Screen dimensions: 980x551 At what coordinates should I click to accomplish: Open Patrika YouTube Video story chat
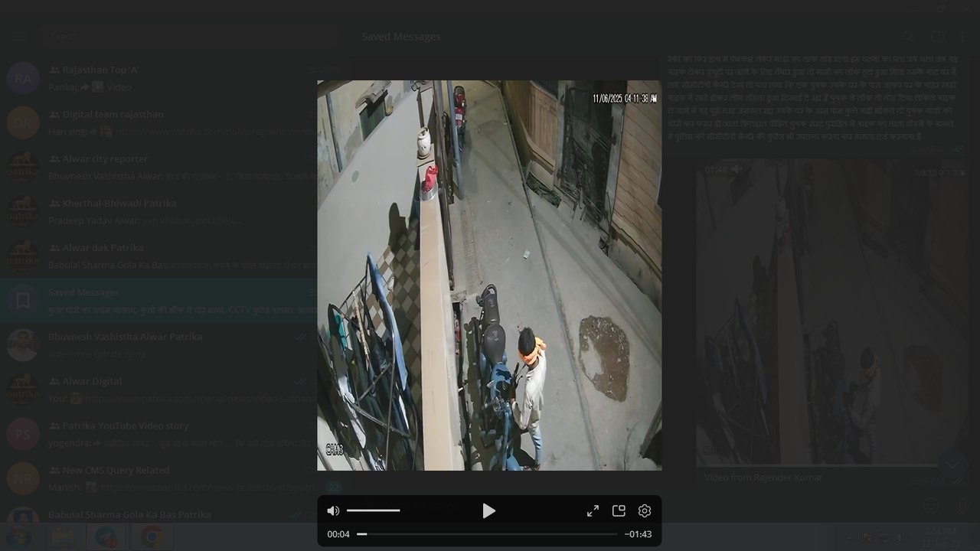click(175, 433)
